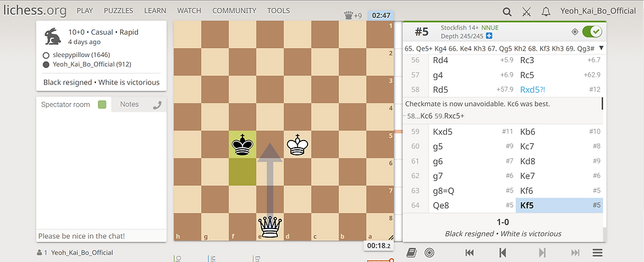This screenshot has height=262, width=644.
Task: Open the TOOLS menu
Action: 278,11
